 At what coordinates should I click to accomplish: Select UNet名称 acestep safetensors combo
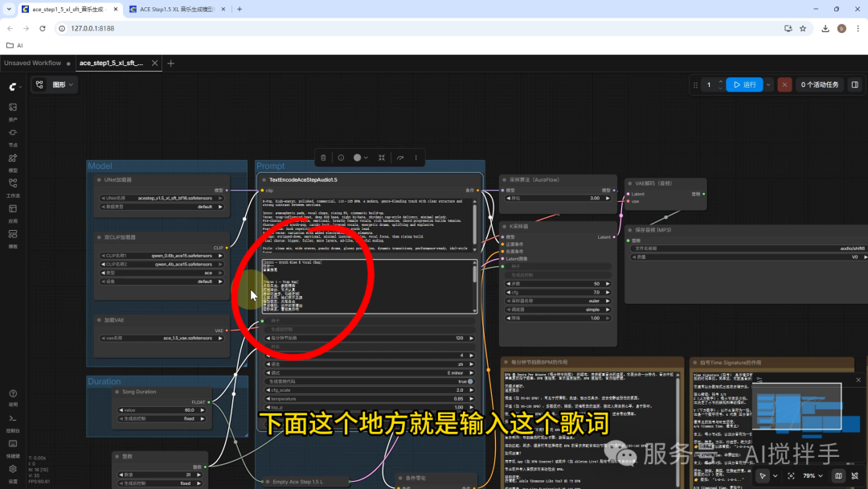[x=162, y=199]
